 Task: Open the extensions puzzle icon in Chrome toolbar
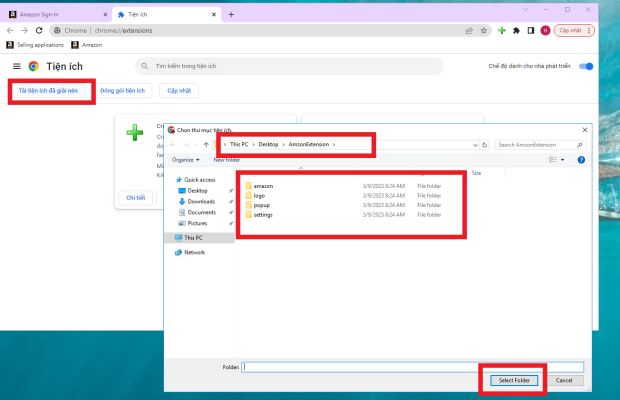(x=516, y=30)
